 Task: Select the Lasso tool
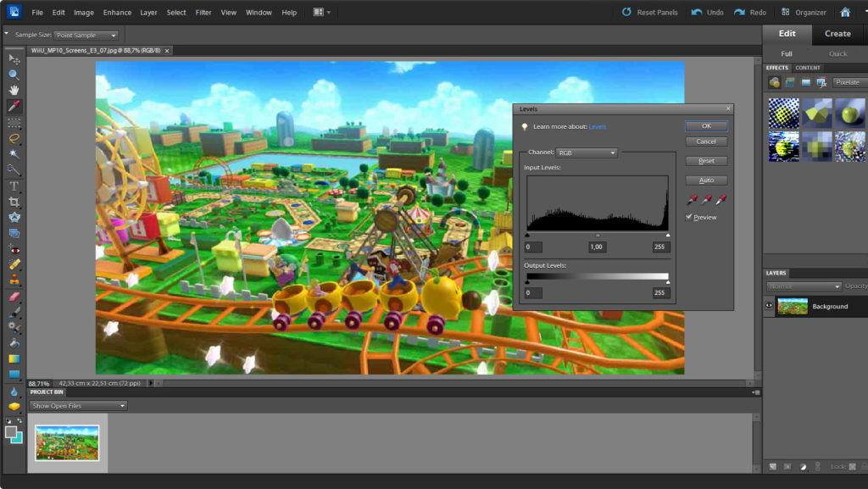click(x=14, y=138)
